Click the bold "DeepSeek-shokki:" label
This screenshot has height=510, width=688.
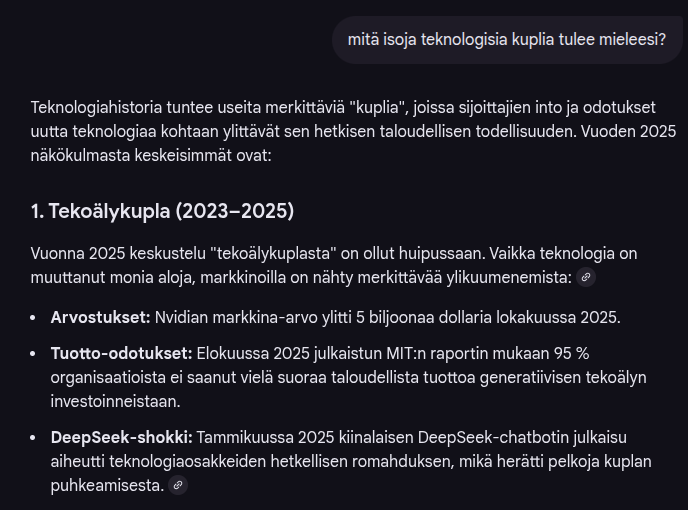(x=121, y=438)
